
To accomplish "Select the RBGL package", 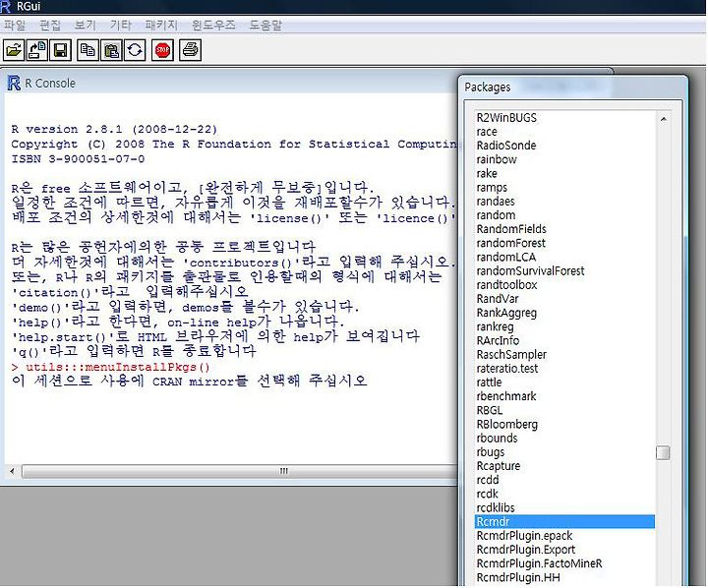I will pos(564,410).
